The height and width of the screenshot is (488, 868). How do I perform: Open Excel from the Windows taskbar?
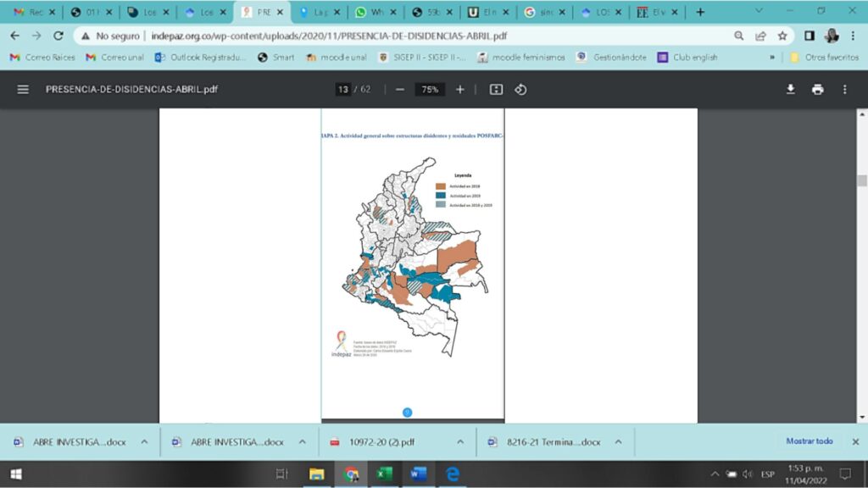383,474
